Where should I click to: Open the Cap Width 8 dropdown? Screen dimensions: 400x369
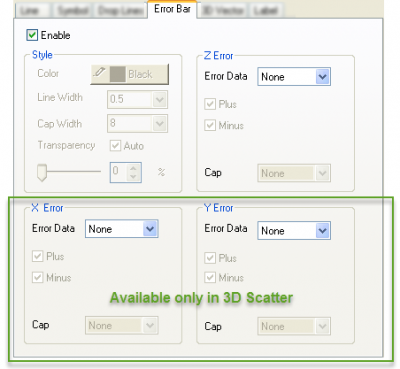tap(137, 123)
